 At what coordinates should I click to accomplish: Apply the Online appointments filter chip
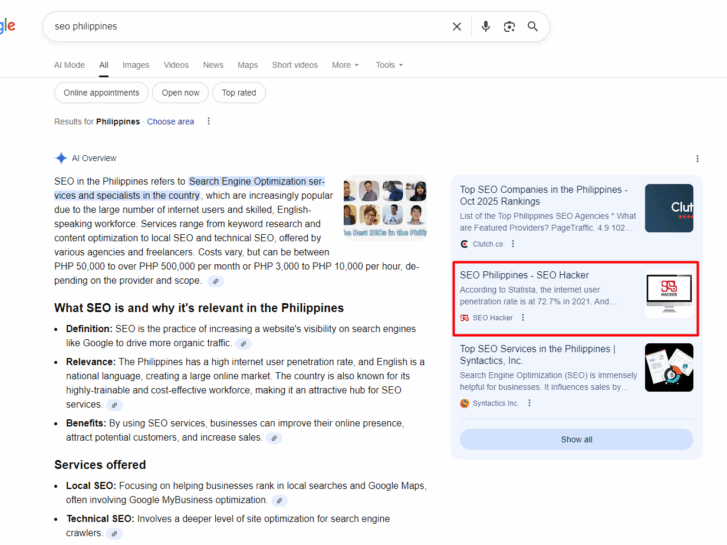pyautogui.click(x=102, y=93)
